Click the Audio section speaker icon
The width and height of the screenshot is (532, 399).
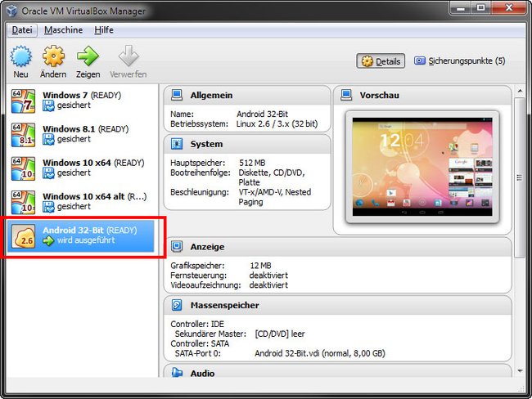[177, 373]
